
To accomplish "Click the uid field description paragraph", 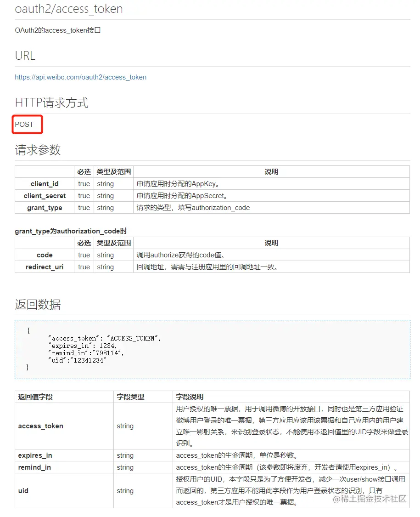I will point(291,490).
